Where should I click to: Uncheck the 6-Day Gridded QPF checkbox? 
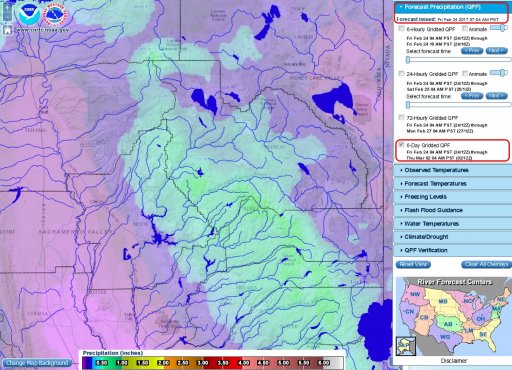tap(401, 145)
